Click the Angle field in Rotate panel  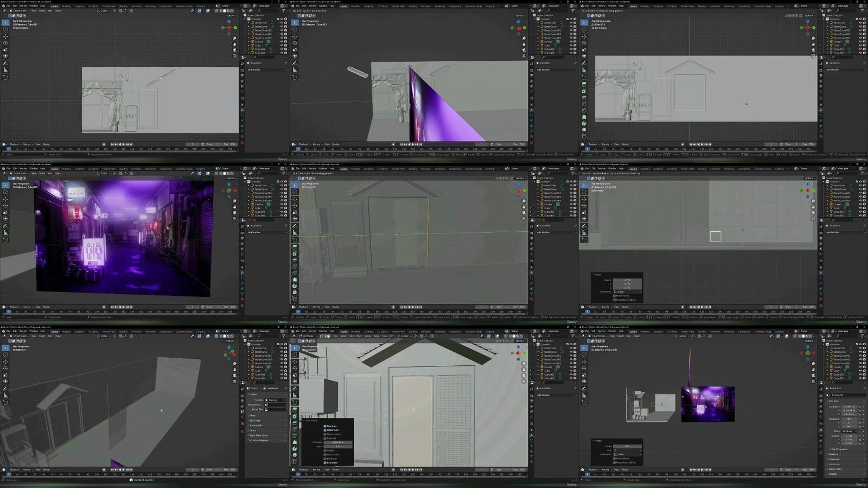(x=627, y=446)
